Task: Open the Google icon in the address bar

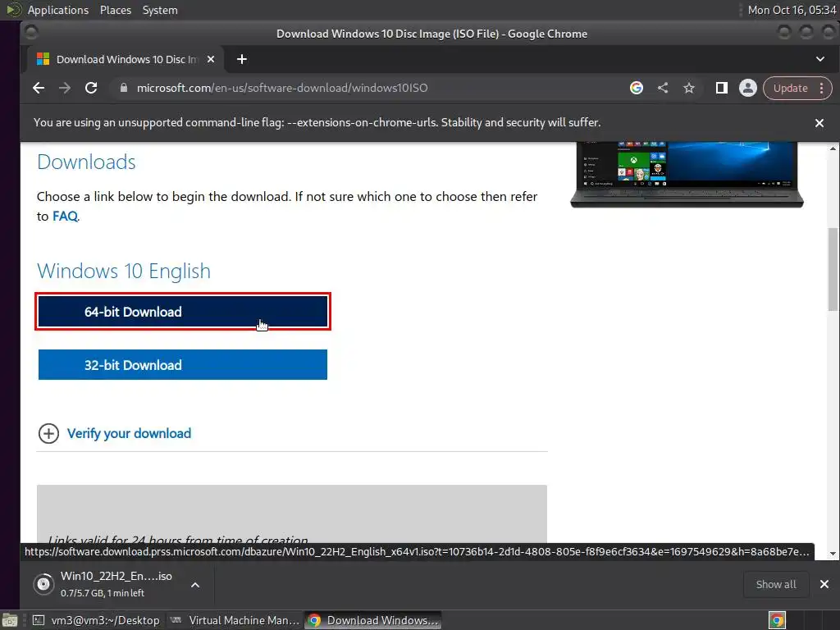Action: [637, 88]
